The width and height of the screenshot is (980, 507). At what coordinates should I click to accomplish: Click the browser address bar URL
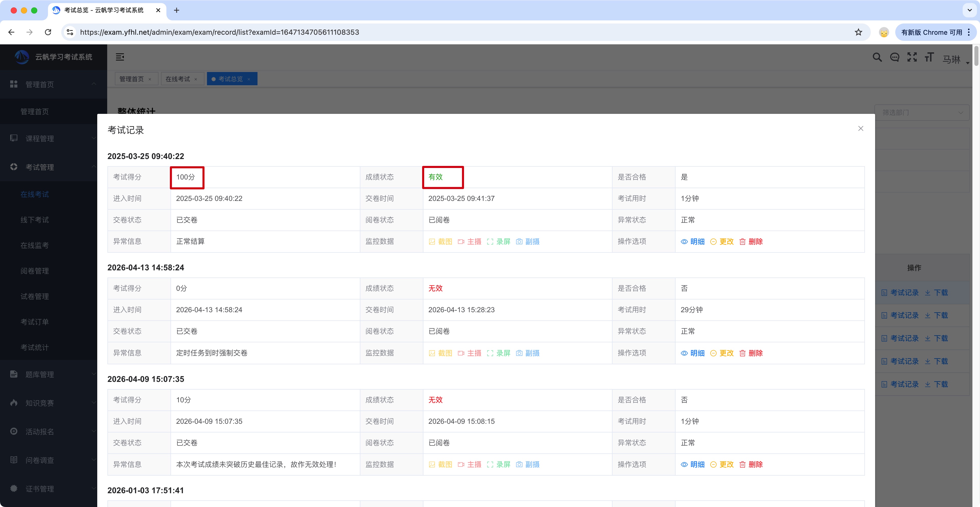(219, 32)
